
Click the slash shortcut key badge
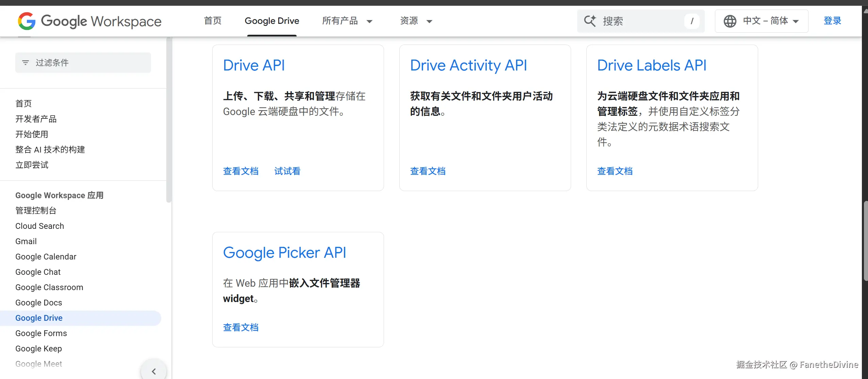[692, 21]
